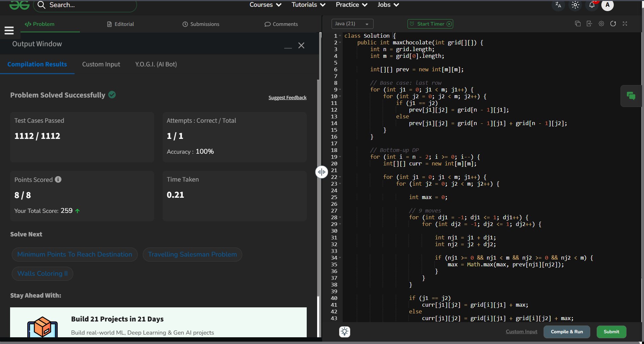644x344 pixels.
Task: Open the Travelling Salesman Problem link
Action: [192, 255]
